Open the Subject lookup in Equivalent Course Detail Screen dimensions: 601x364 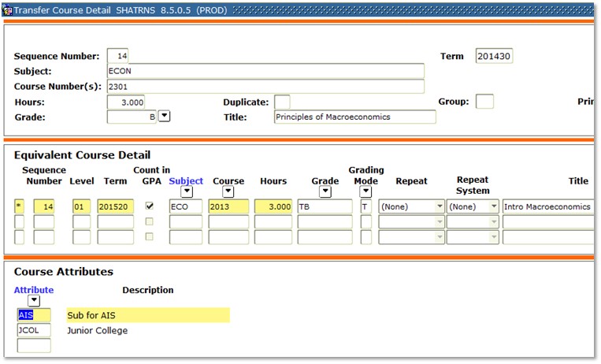(x=186, y=192)
